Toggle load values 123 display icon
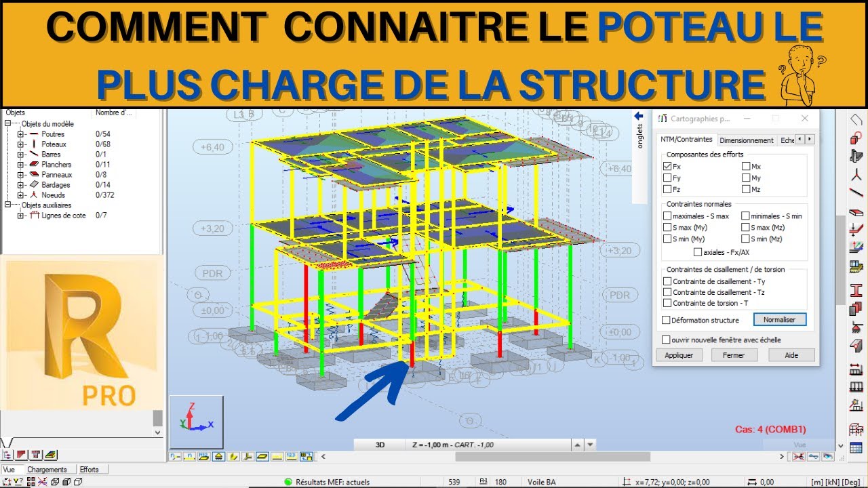The width and height of the screenshot is (868, 488). [x=292, y=457]
